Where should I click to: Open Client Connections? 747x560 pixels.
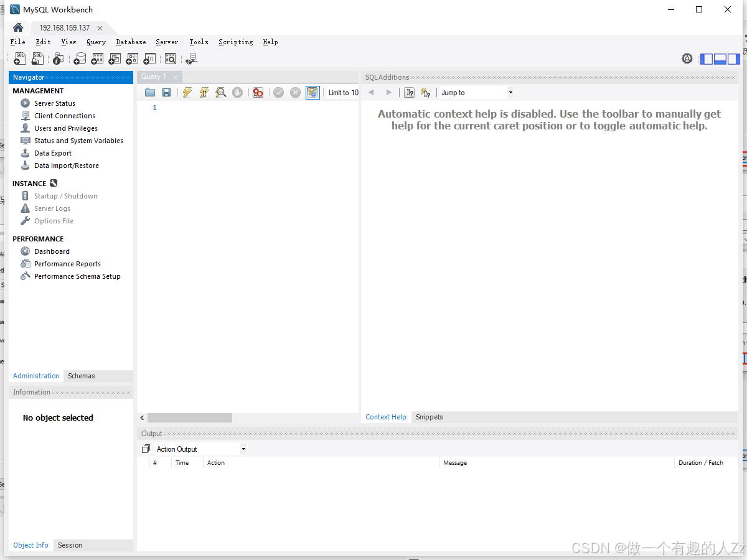point(65,116)
